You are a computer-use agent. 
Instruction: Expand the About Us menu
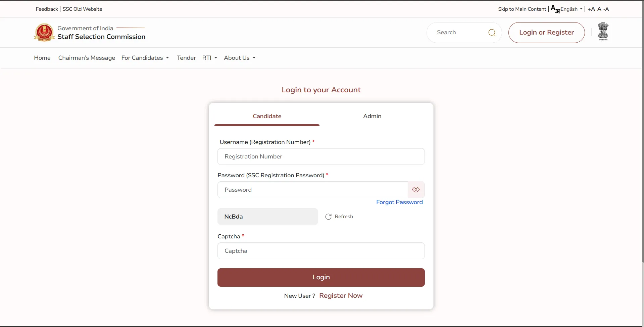(239, 58)
